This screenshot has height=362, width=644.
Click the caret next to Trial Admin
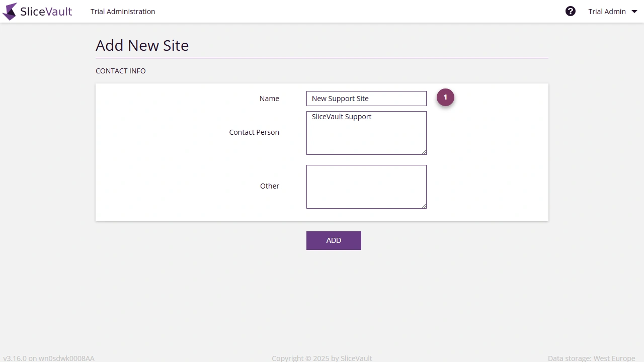(634, 11)
